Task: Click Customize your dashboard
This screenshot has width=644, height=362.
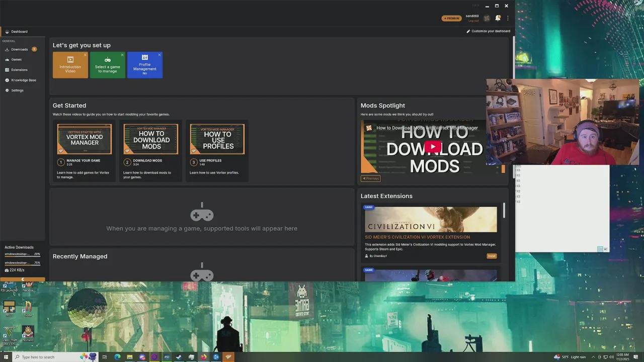Action: click(488, 31)
